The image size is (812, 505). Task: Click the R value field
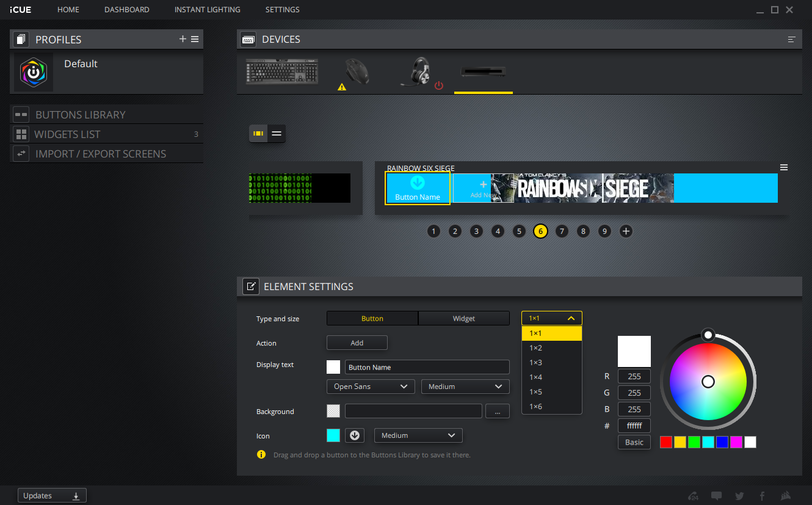click(x=634, y=376)
